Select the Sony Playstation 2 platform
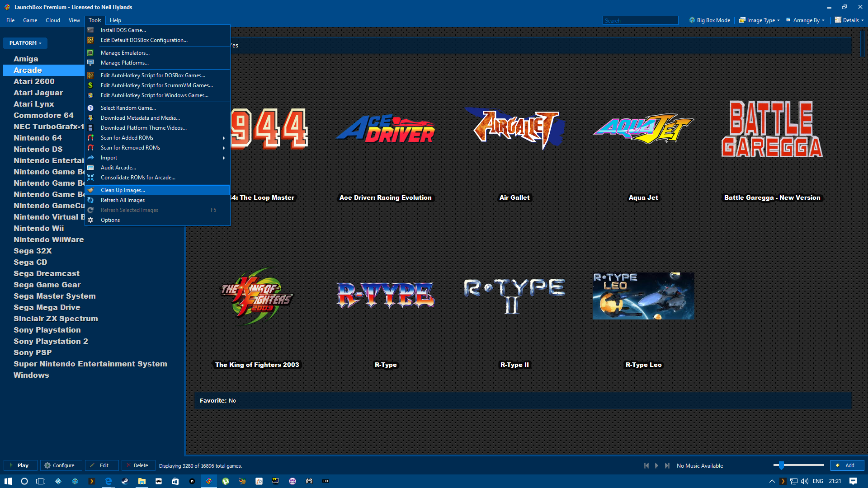Image resolution: width=868 pixels, height=488 pixels. point(51,341)
